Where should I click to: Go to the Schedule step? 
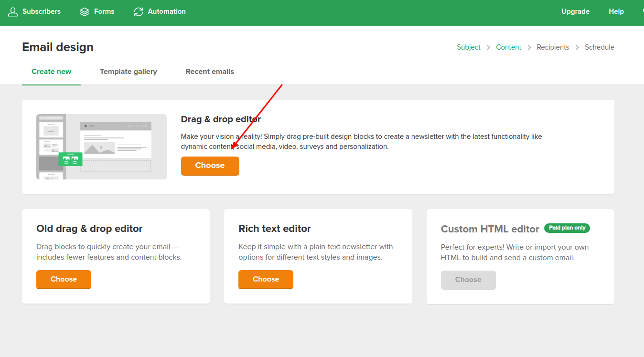pos(600,47)
